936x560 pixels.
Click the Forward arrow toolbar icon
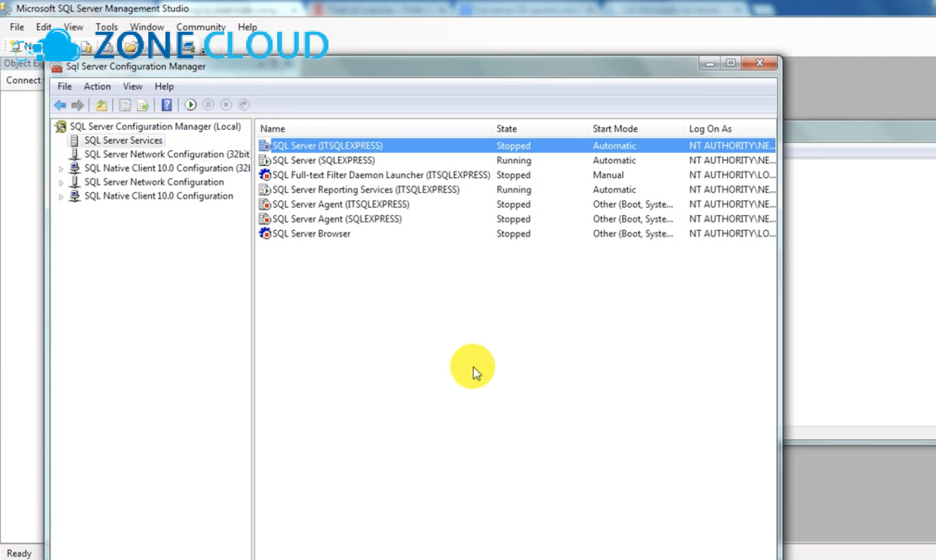tap(78, 105)
